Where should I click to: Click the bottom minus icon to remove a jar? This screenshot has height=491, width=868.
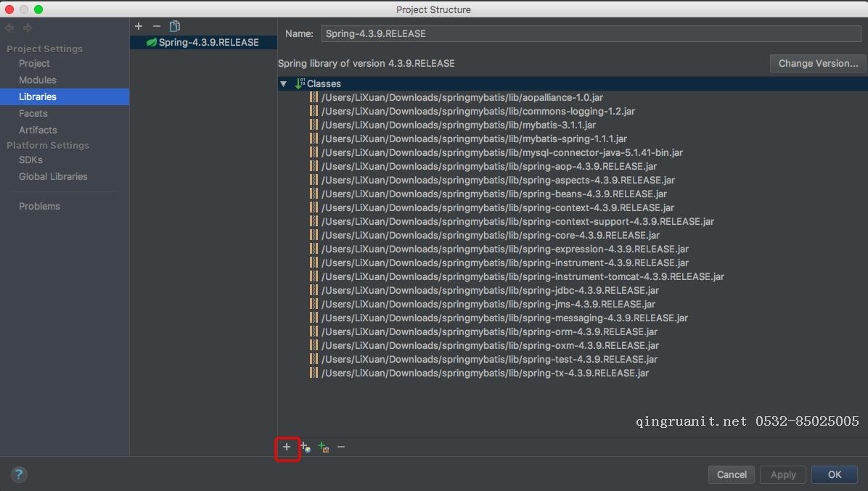341,447
